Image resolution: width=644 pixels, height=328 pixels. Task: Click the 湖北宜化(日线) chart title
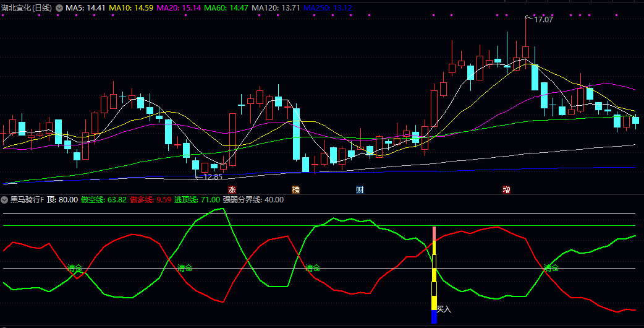coord(27,8)
